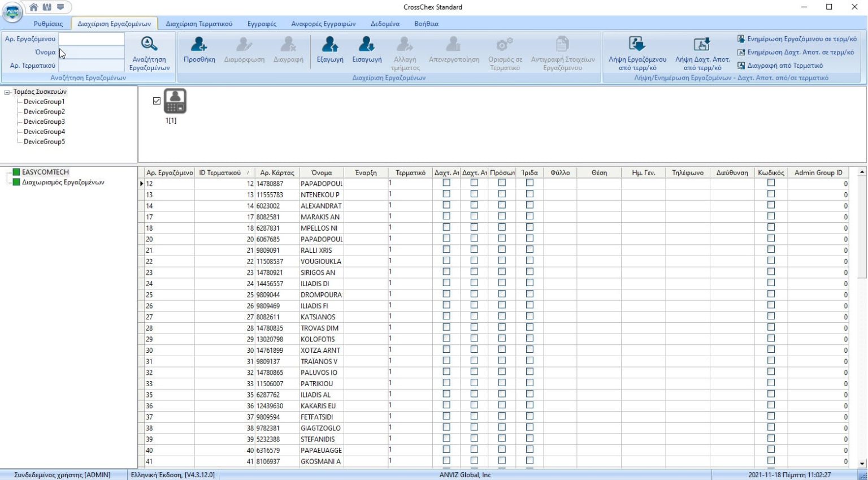The image size is (868, 480).
Task: Collapse the Τομέας Συσκευών tree node
Action: tap(7, 92)
